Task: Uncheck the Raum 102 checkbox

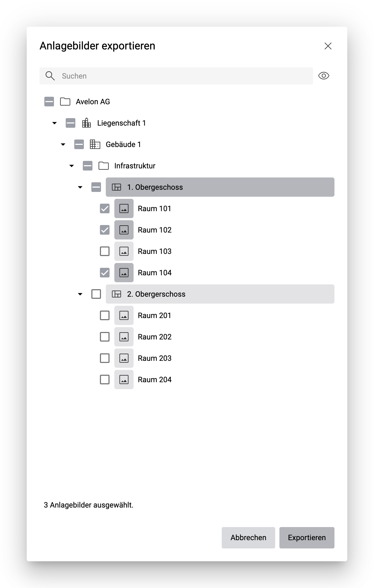Action: (104, 230)
